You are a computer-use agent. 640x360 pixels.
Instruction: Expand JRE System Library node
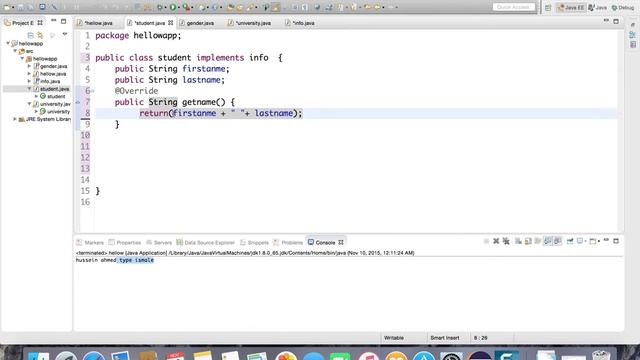click(x=15, y=119)
